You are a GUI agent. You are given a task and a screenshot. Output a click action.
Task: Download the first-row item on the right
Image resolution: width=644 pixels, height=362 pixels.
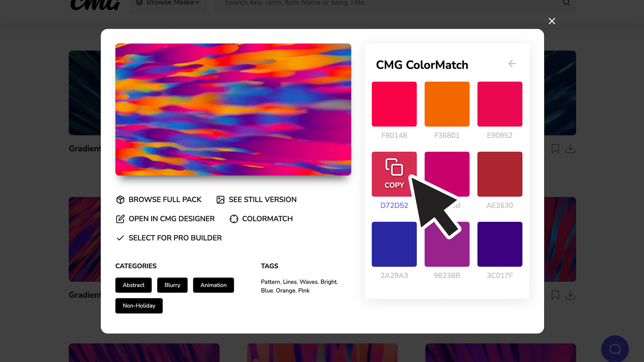[x=570, y=148]
